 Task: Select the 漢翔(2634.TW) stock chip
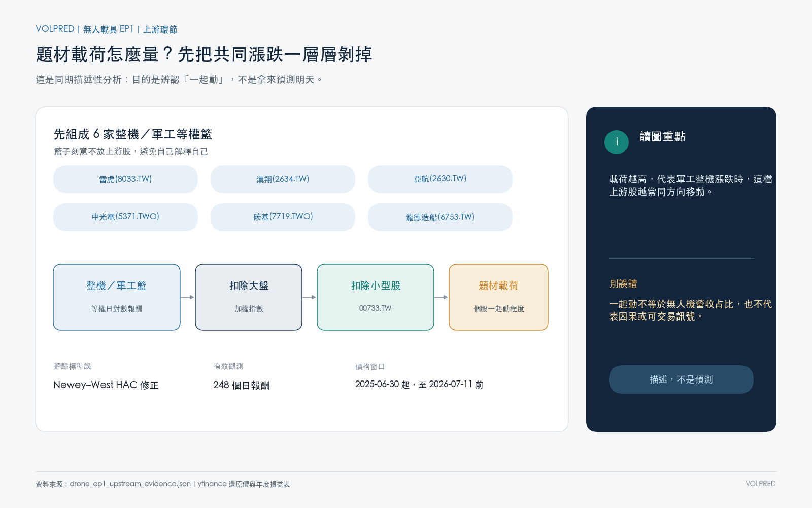tap(283, 179)
